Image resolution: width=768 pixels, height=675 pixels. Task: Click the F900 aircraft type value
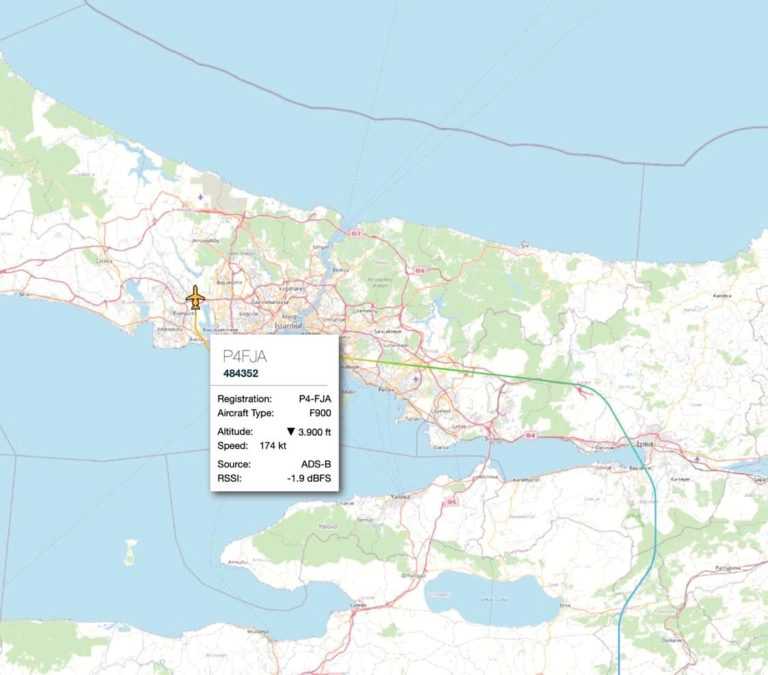click(x=319, y=412)
